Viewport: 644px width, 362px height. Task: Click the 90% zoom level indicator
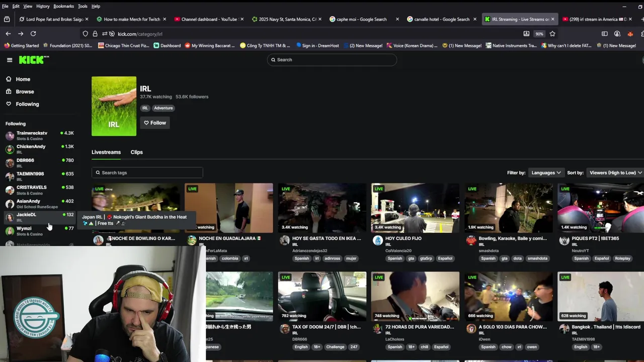click(x=539, y=34)
